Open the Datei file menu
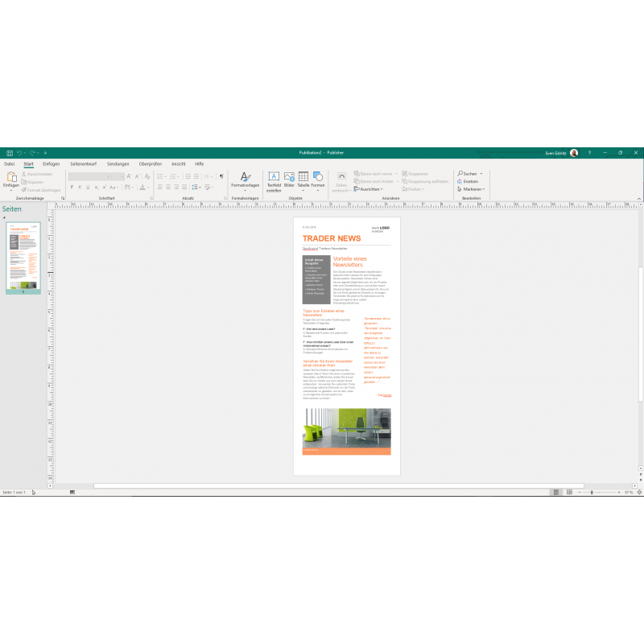The image size is (644, 644). (x=10, y=163)
